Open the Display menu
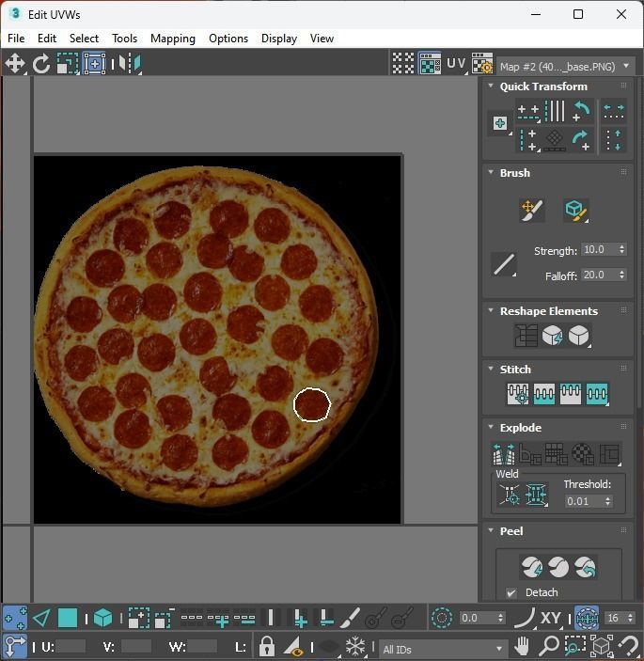 (279, 39)
